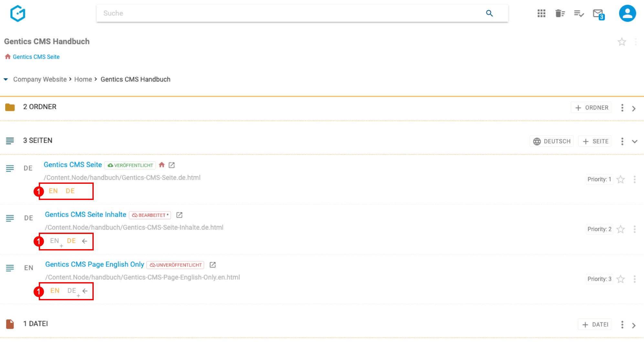
Task: Click page icon of Seite Inhalte row
Action: click(10, 218)
